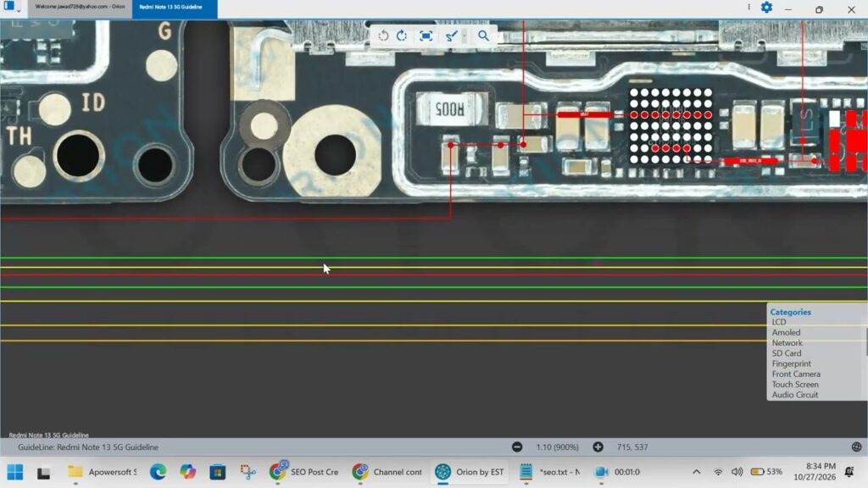
Task: Open the brush tool dropdown arrow
Action: 465,36
